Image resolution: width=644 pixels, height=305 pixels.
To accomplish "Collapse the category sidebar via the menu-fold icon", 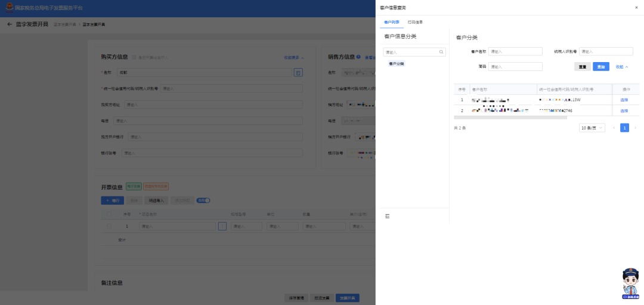I will (387, 215).
